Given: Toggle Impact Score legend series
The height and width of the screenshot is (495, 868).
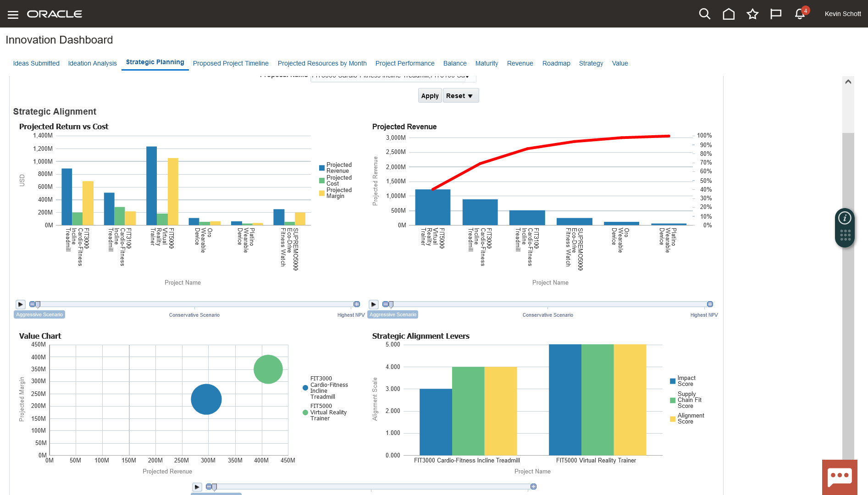Looking at the screenshot, I should [686, 381].
